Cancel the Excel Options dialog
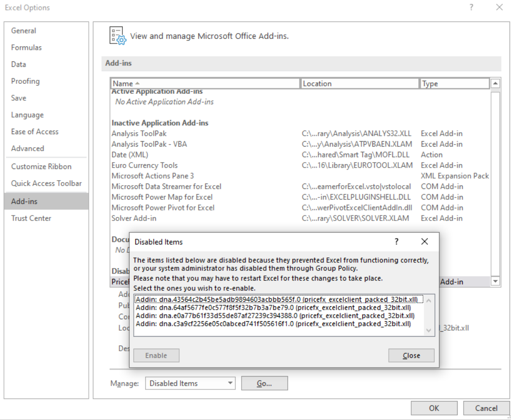 (x=486, y=408)
